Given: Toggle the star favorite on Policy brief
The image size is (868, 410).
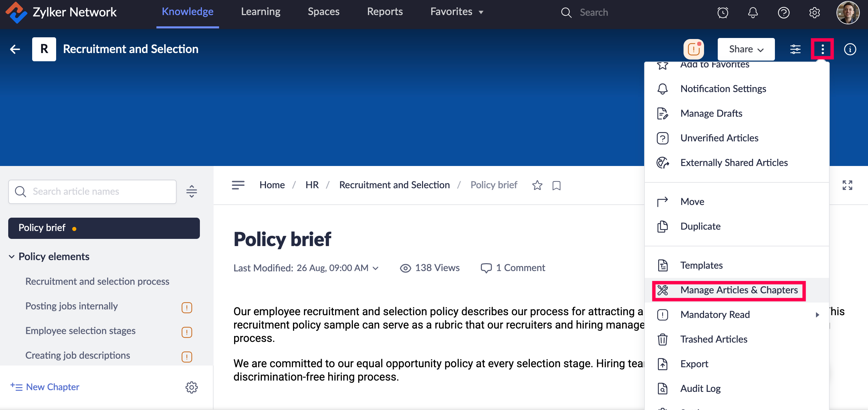Looking at the screenshot, I should tap(537, 185).
